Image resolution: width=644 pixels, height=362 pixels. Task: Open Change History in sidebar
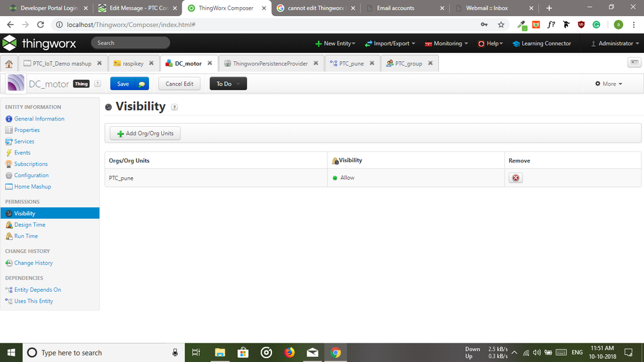pos(34,263)
